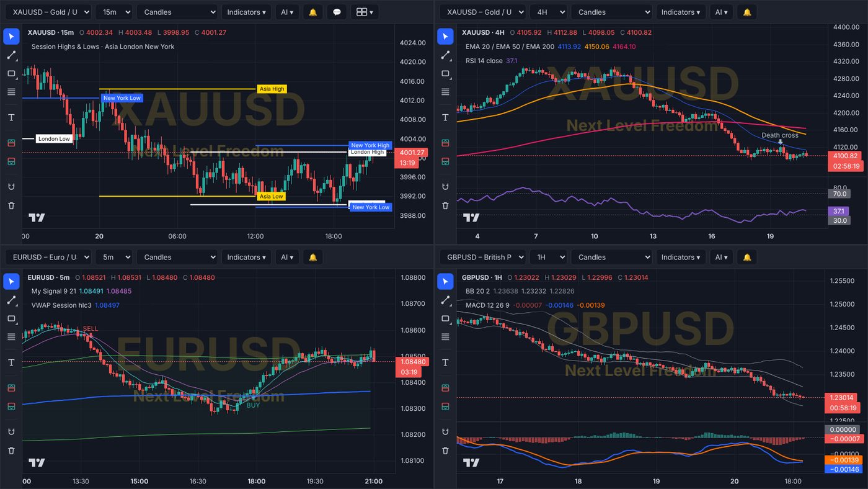Open the chat bubble icon in top toolbar
Viewport: 868px width, 489px height.
[x=337, y=12]
